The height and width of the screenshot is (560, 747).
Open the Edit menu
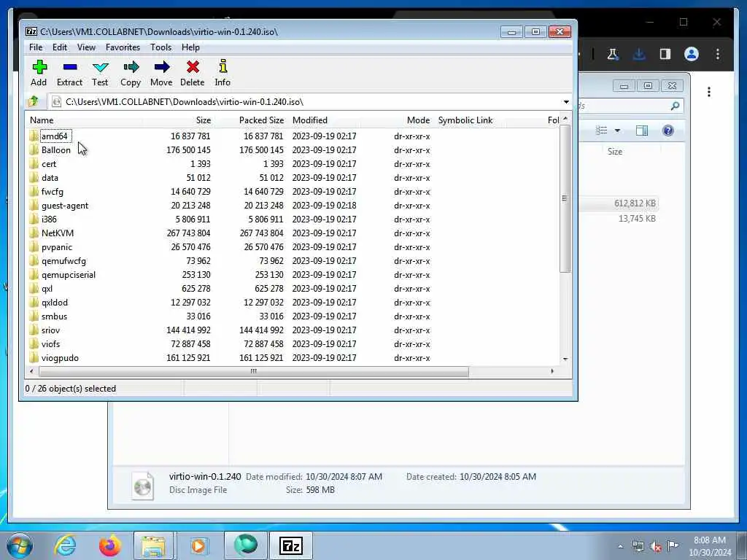[x=60, y=47]
